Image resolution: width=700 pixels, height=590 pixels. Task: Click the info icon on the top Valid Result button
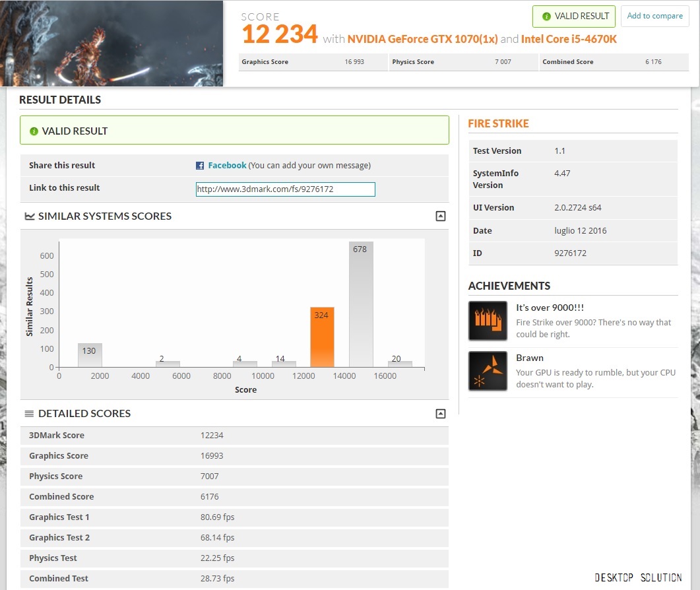(546, 16)
